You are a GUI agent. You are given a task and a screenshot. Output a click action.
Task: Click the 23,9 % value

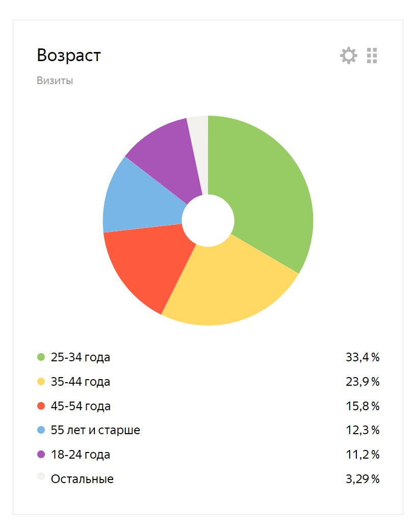[363, 382]
